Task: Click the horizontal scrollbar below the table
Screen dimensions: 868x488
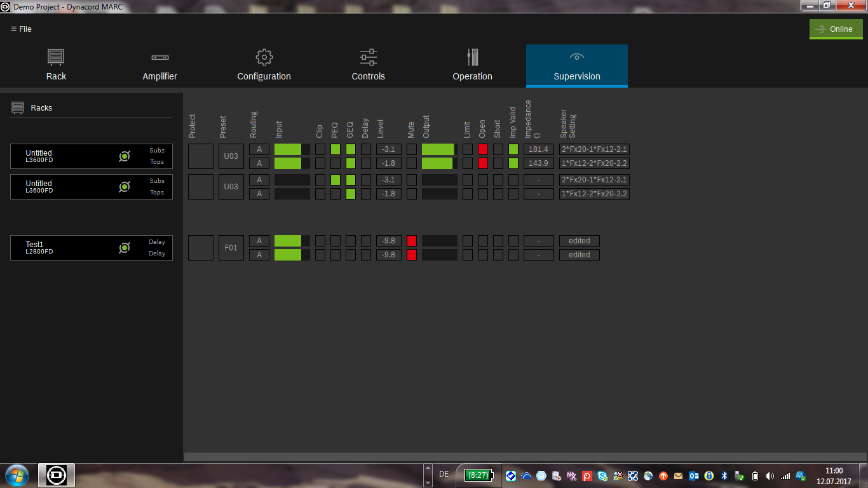Action: [525, 456]
